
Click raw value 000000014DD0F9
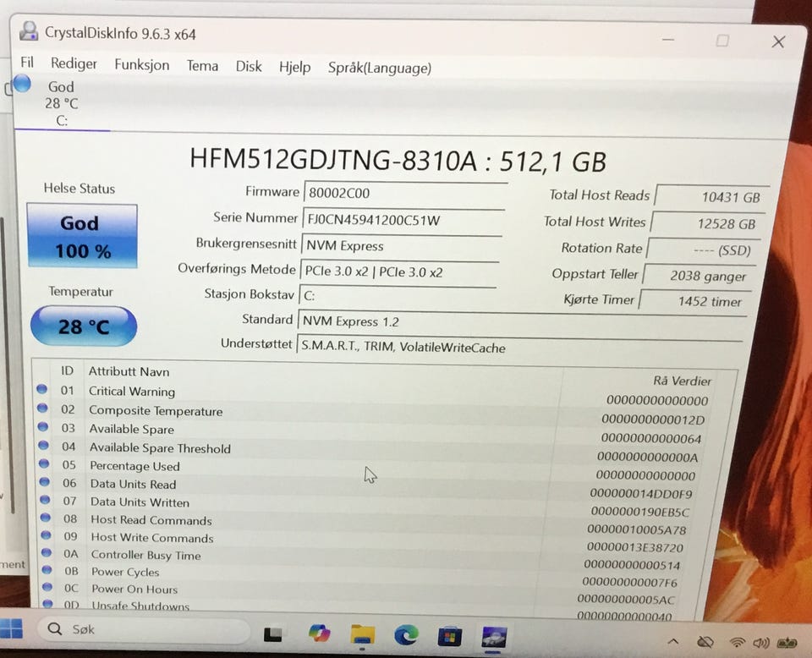[640, 493]
